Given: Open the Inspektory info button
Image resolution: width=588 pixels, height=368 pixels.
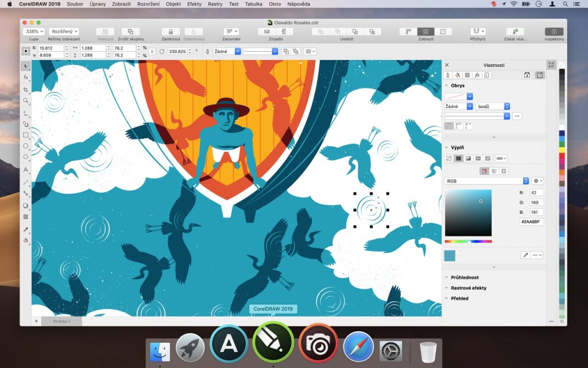Looking at the screenshot, I should click(x=554, y=32).
